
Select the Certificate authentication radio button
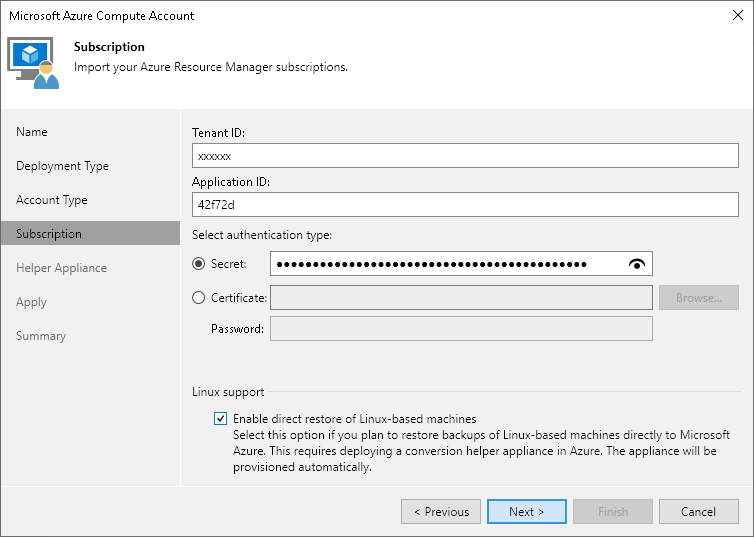tap(199, 298)
